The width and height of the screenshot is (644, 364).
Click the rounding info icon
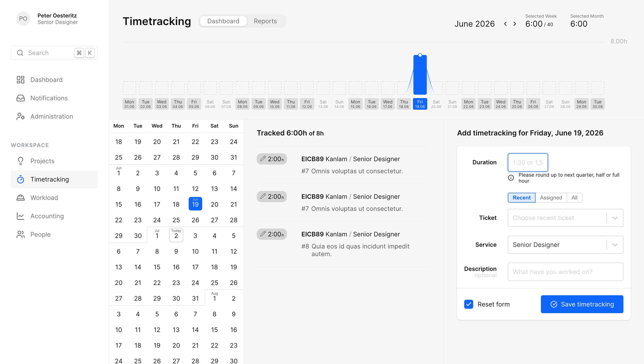511,178
